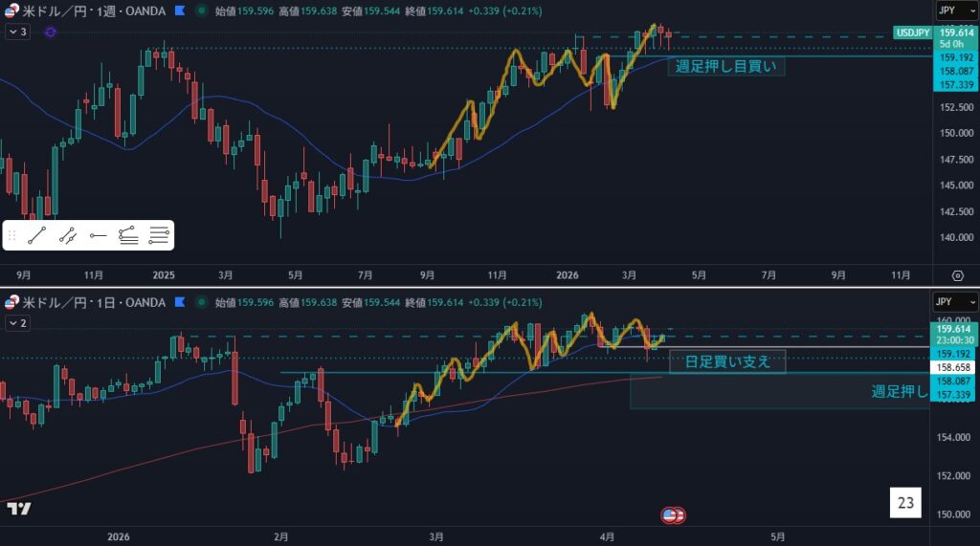Expand the daily chart indicator legend showing 2
Viewport: 980px width, 546px height.
pos(17,324)
